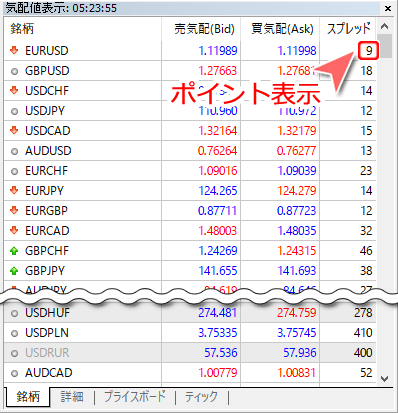The height and width of the screenshot is (413, 398).
Task: Click the gray circle icon beside EURCHF
Action: point(14,171)
